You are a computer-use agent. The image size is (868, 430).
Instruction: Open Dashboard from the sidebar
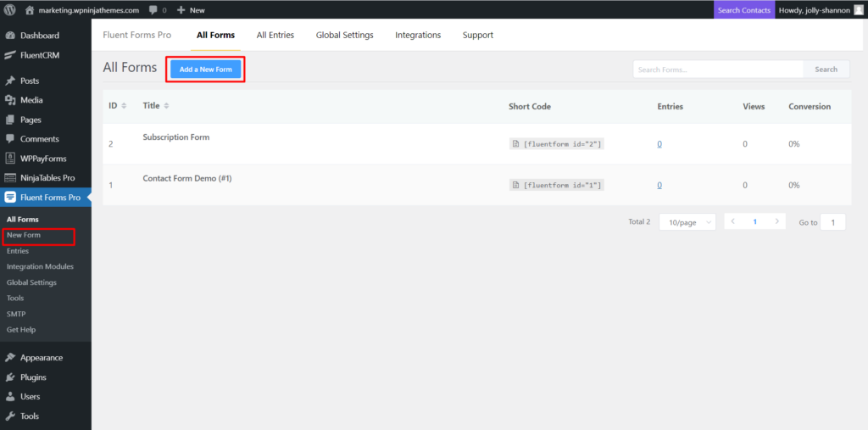pyautogui.click(x=39, y=36)
